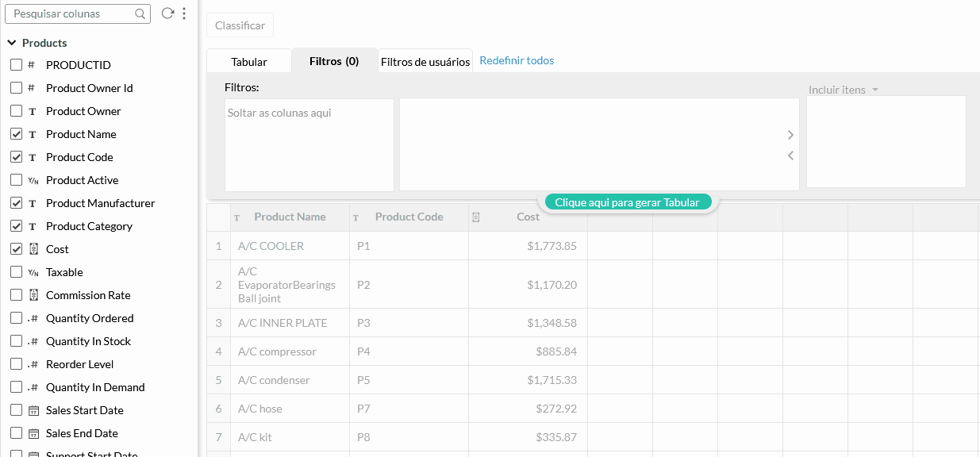
Task: Click the $1,348.58 cost cell
Action: point(528,323)
